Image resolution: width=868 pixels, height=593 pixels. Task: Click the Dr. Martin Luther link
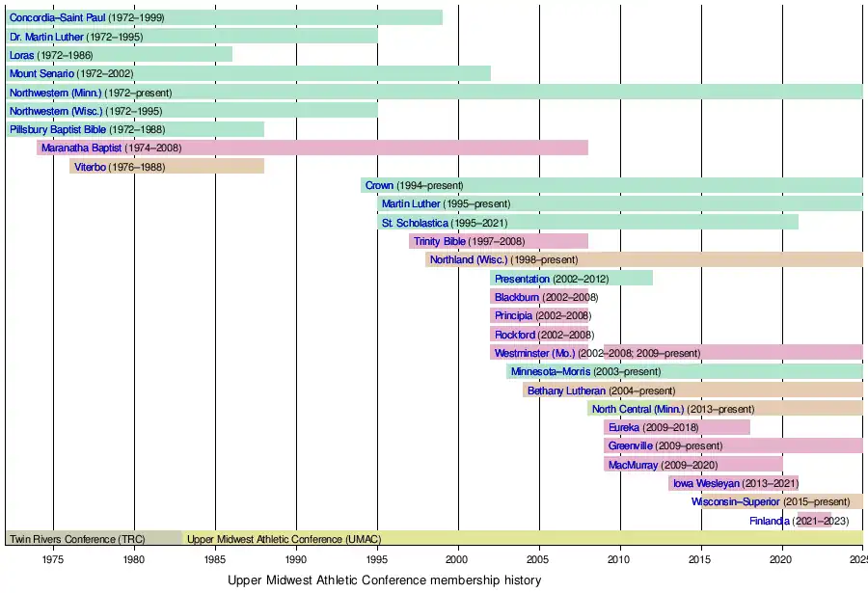[x=46, y=37]
